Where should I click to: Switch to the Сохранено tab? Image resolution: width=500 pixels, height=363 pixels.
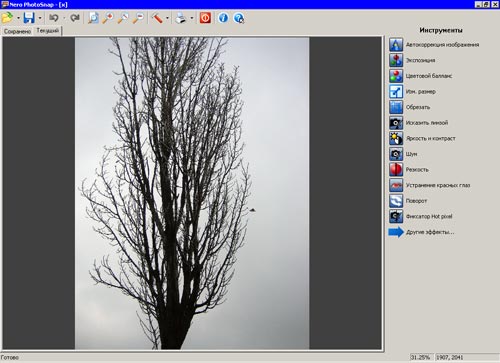click(x=17, y=31)
